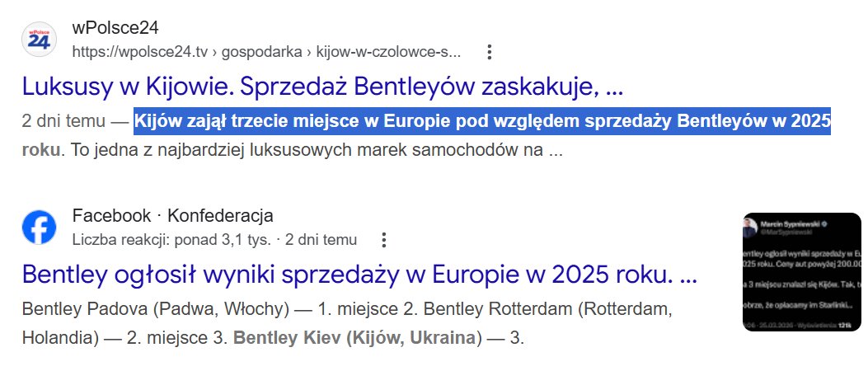This screenshot has height=371, width=868.
Task: Click the Facebook logo icon
Action: (39, 227)
